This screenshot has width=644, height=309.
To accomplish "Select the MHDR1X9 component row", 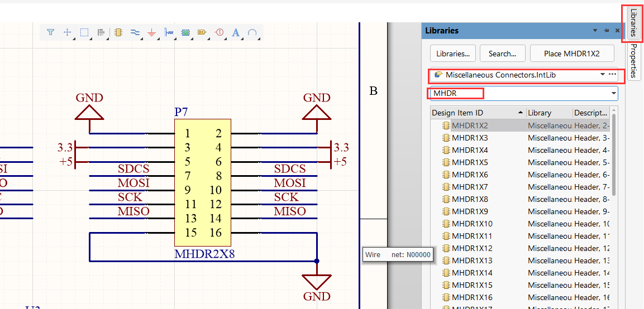I will pyautogui.click(x=520, y=211).
